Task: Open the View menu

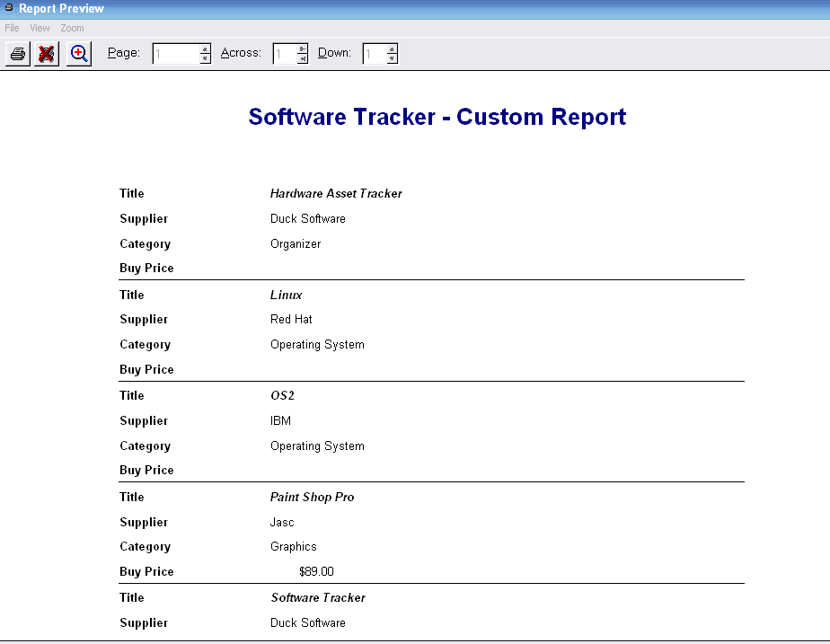Action: tap(40, 28)
